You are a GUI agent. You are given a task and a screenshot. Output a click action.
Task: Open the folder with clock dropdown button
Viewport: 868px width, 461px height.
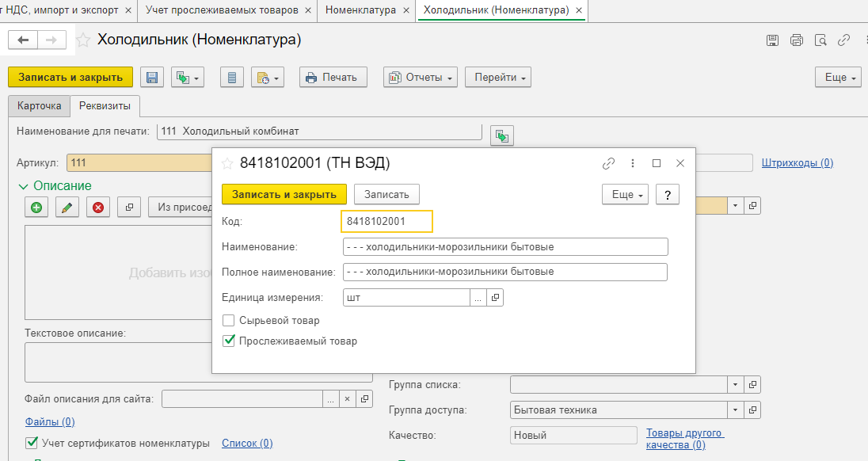coord(268,78)
